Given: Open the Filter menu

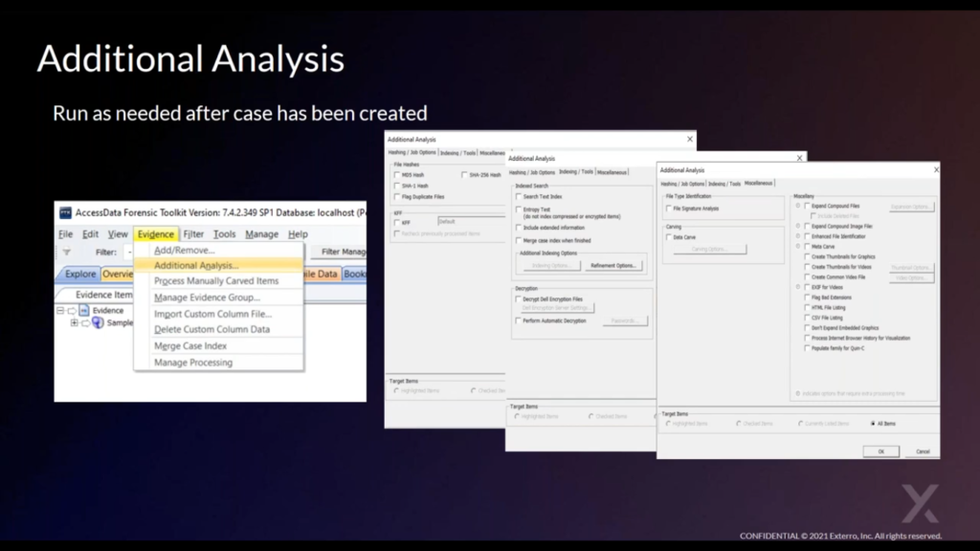Looking at the screenshot, I should pyautogui.click(x=193, y=234).
